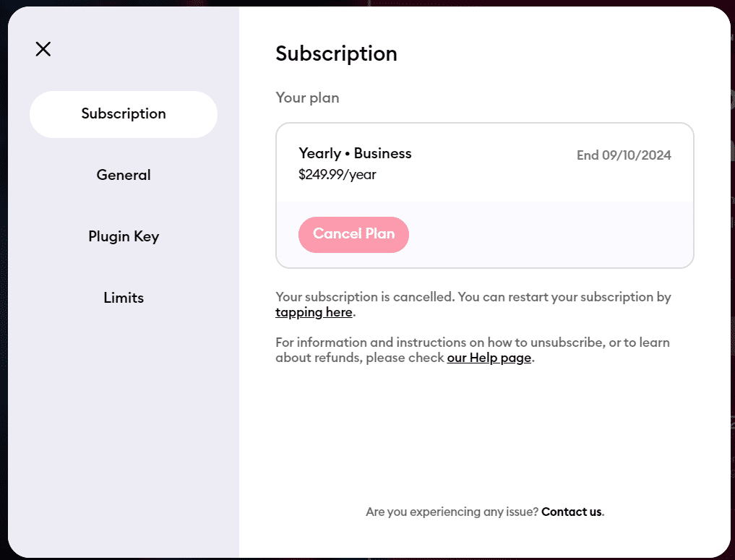Click the "Your plan" label
735x560 pixels.
[x=307, y=98]
